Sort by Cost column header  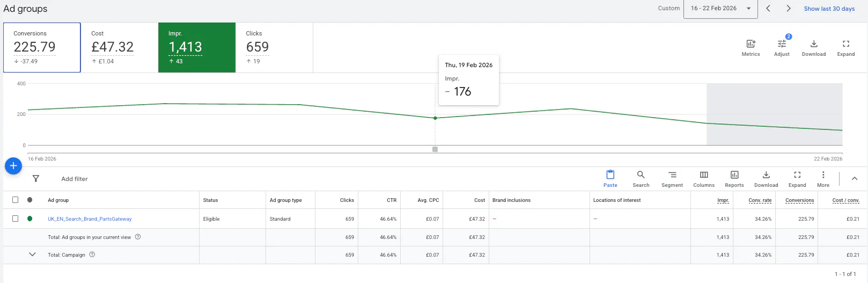(480, 200)
